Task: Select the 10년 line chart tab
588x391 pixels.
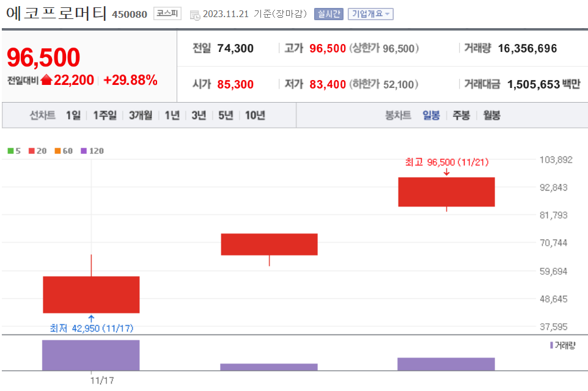Action: (x=255, y=115)
